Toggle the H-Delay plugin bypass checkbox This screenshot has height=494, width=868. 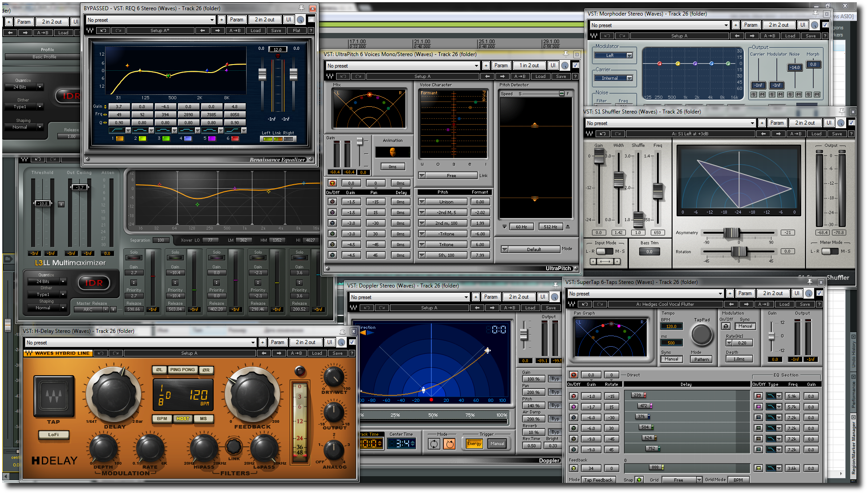click(x=352, y=342)
